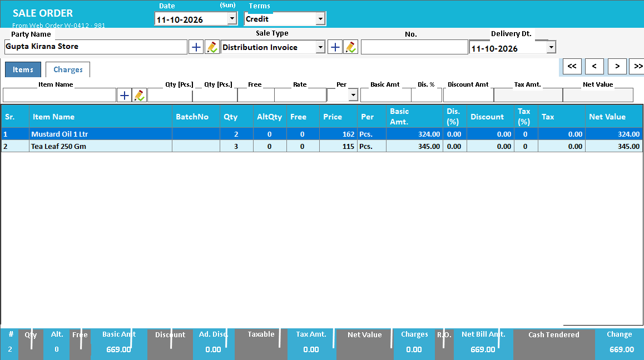
Task: Jump to first record with << button
Action: click(572, 66)
